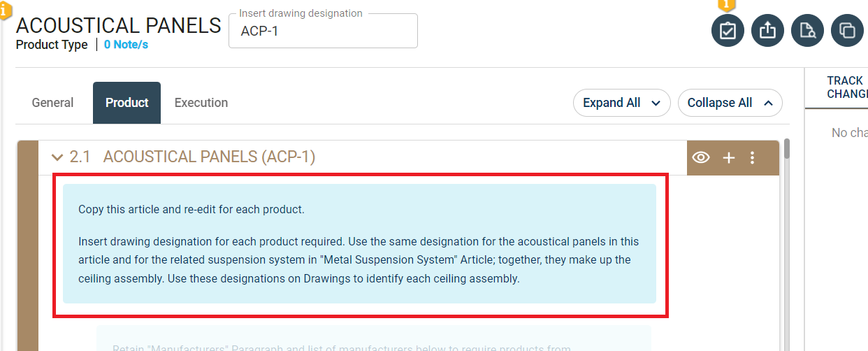Select the Product tab
This screenshot has width=868, height=351.
coord(126,103)
